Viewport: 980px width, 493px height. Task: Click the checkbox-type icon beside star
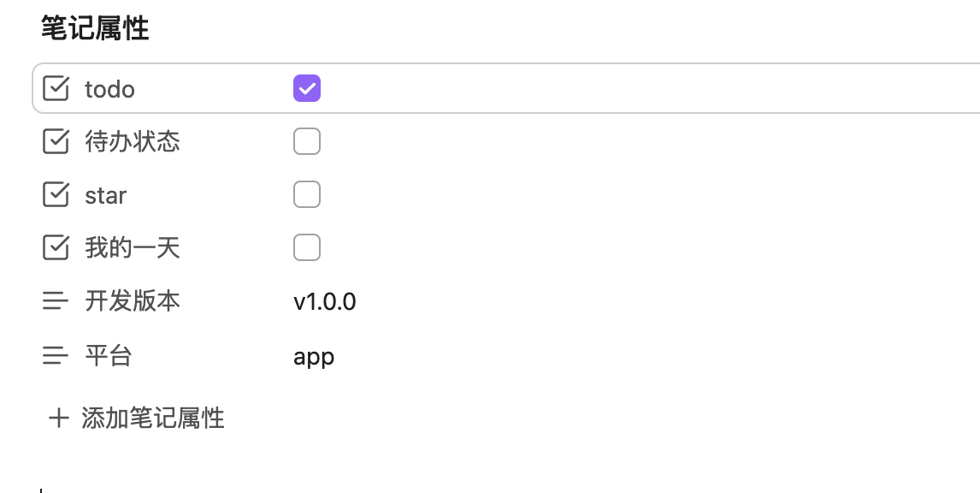pos(56,195)
